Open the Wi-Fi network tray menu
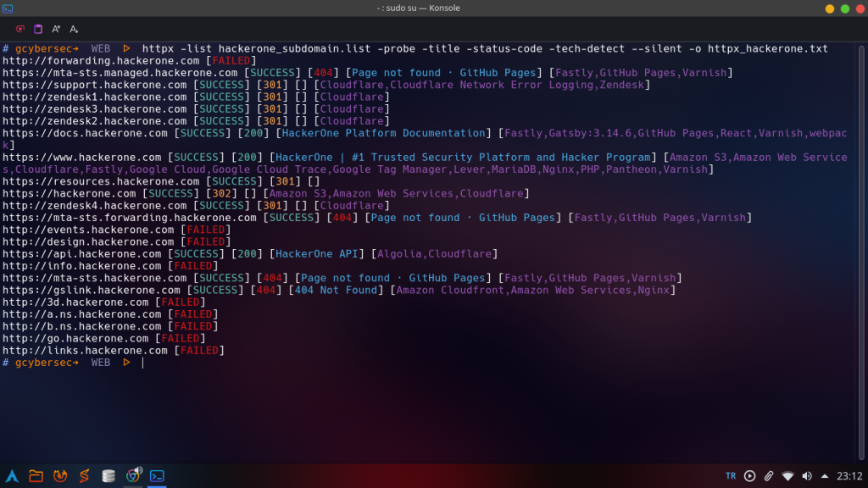This screenshot has height=488, width=868. [x=787, y=476]
